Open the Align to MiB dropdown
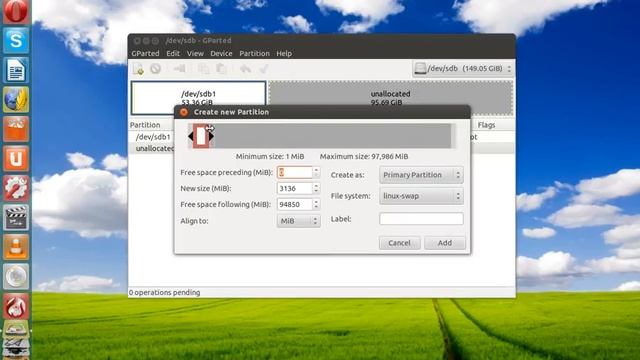This screenshot has height=360, width=640. (298, 221)
